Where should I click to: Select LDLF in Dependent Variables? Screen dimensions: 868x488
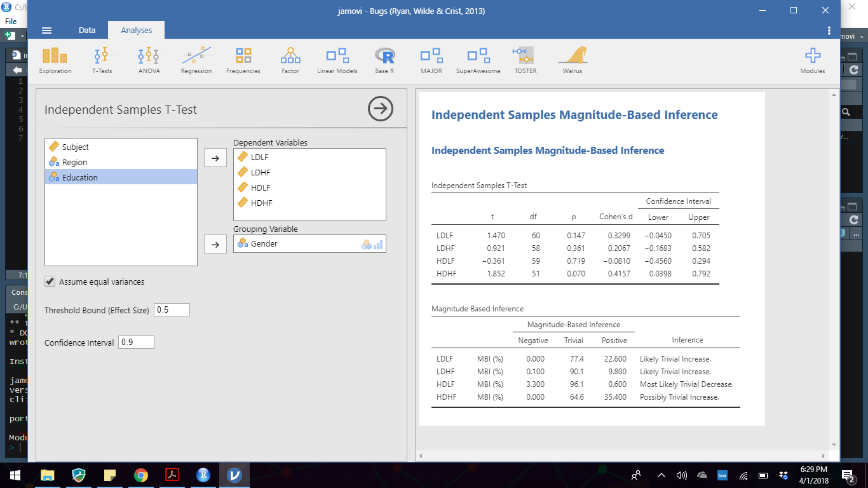[x=309, y=157]
